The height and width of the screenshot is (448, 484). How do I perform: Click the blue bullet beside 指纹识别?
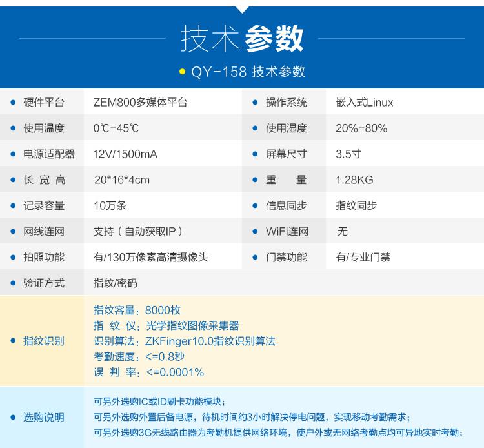13,341
